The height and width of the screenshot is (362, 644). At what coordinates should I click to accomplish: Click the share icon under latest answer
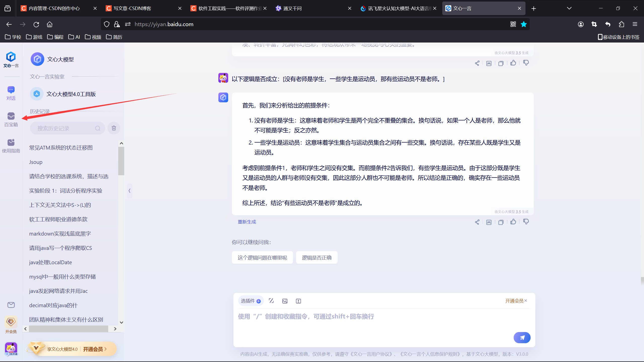click(477, 222)
